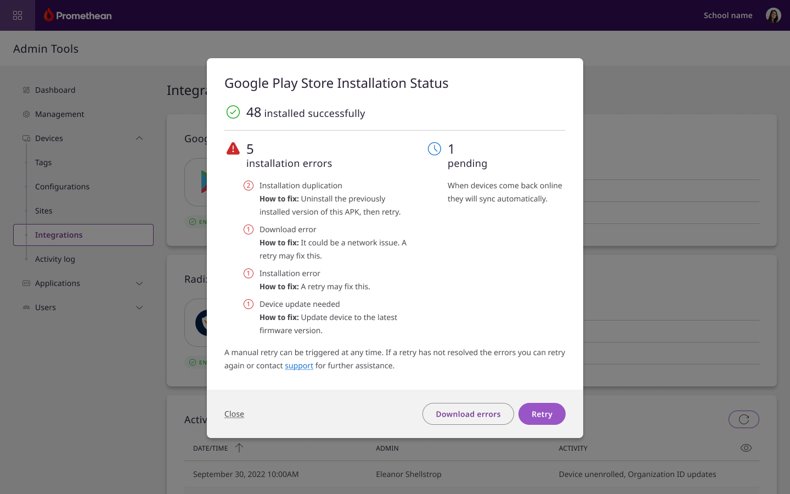The height and width of the screenshot is (494, 790).
Task: Open Dashboard in the sidebar
Action: pos(55,90)
